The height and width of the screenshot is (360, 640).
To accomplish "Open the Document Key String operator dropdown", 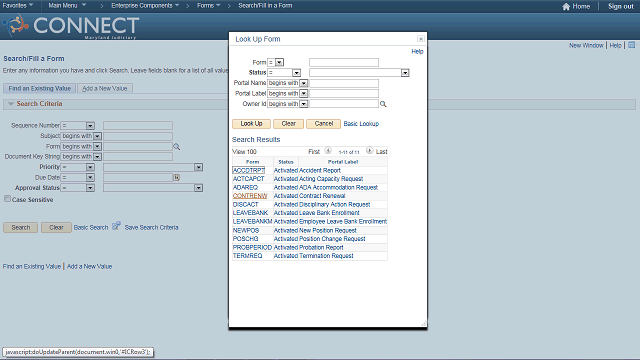I will [97, 157].
